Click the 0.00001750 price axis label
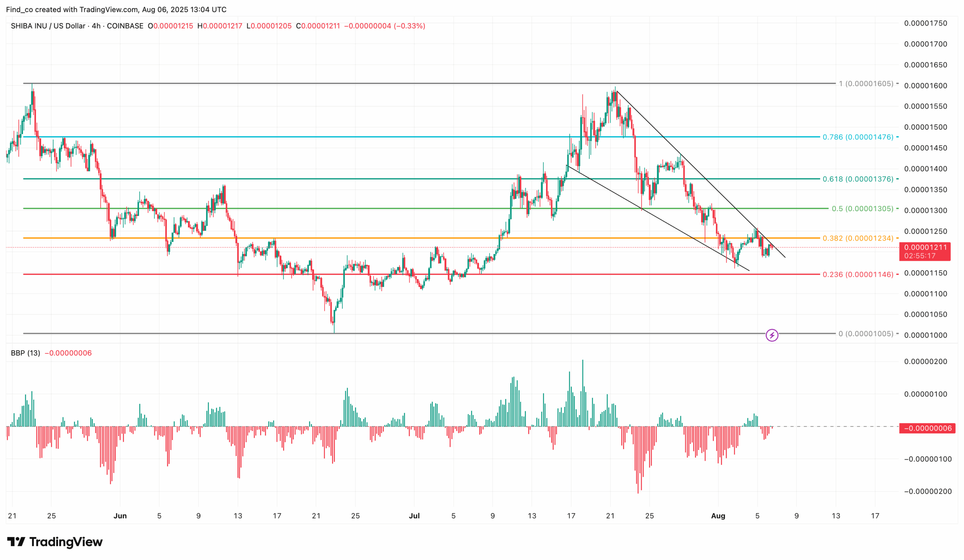964x560 pixels. (925, 23)
